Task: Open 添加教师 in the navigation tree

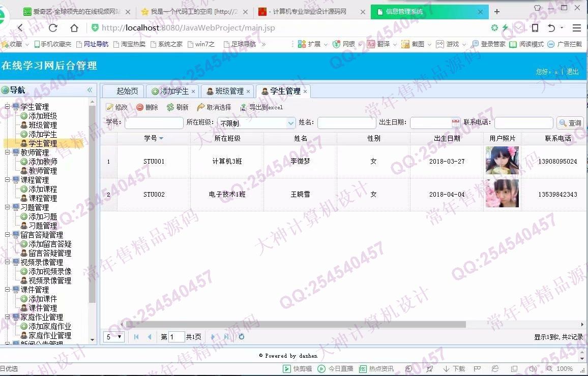Action: 43,162
